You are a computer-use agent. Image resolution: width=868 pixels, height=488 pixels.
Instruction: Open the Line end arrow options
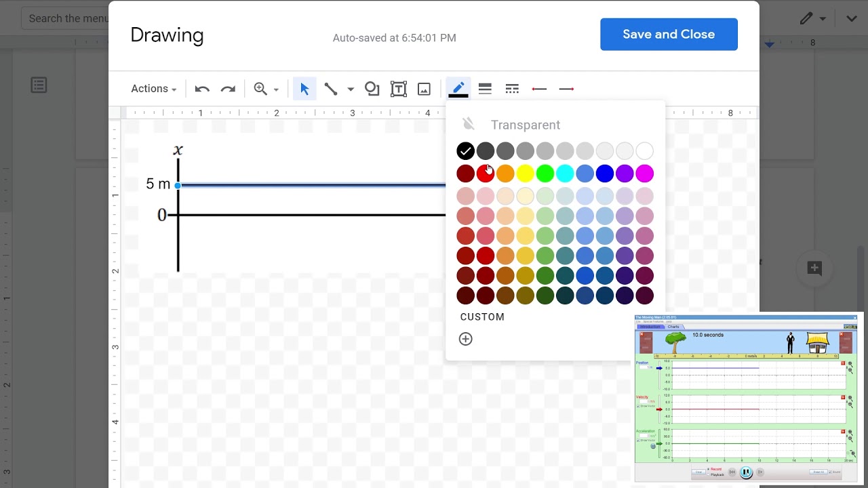coord(566,89)
